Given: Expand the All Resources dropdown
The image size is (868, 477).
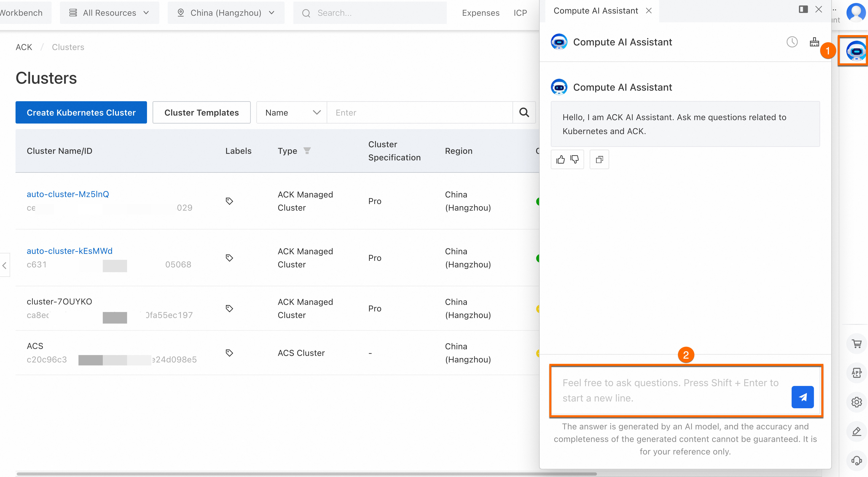Looking at the screenshot, I should point(109,13).
